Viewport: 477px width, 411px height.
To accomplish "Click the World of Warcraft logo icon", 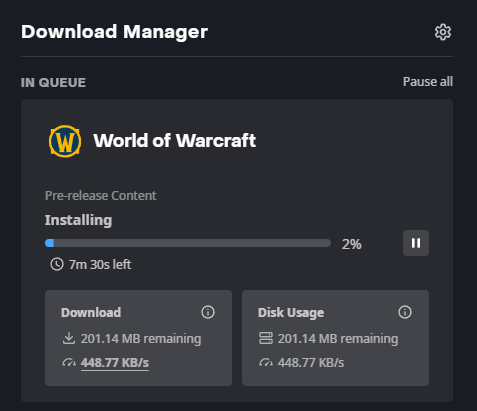I will point(65,141).
